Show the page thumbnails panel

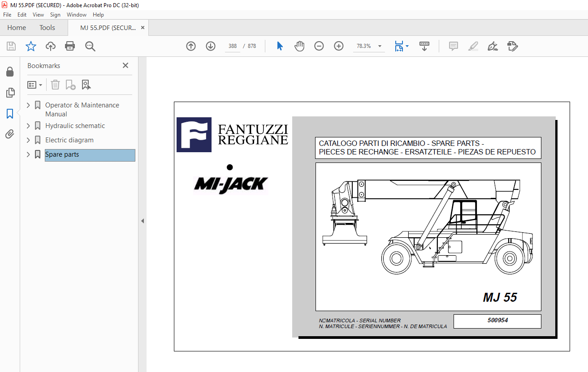(x=10, y=93)
